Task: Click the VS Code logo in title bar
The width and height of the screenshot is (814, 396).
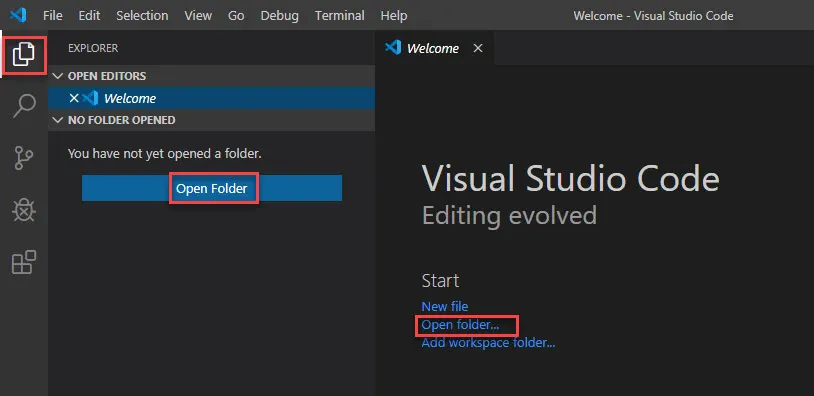Action: (x=19, y=15)
